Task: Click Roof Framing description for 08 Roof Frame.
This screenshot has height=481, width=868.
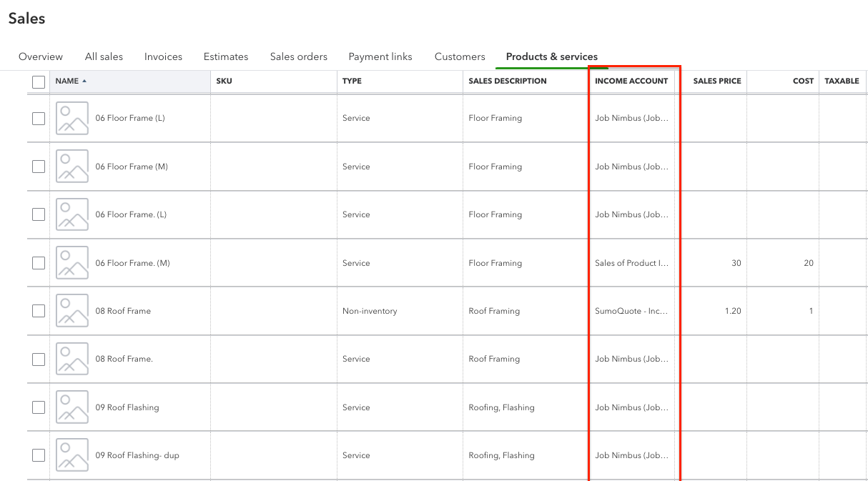Action: 494,311
